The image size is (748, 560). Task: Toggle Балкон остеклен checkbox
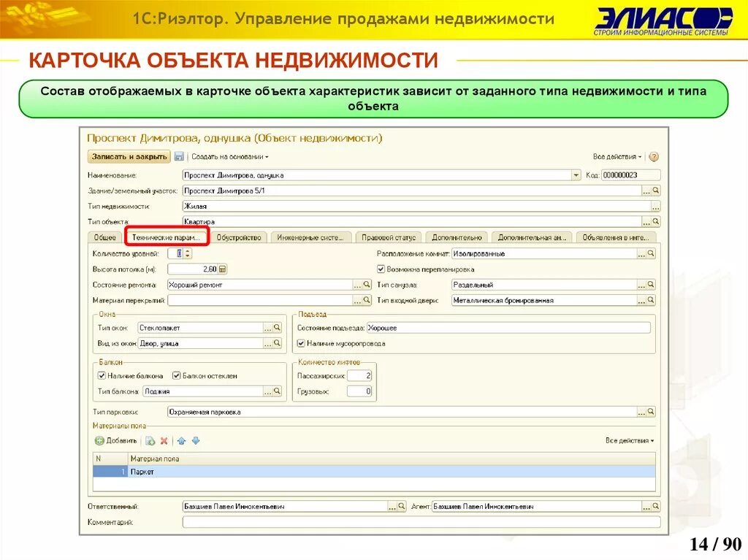click(177, 375)
